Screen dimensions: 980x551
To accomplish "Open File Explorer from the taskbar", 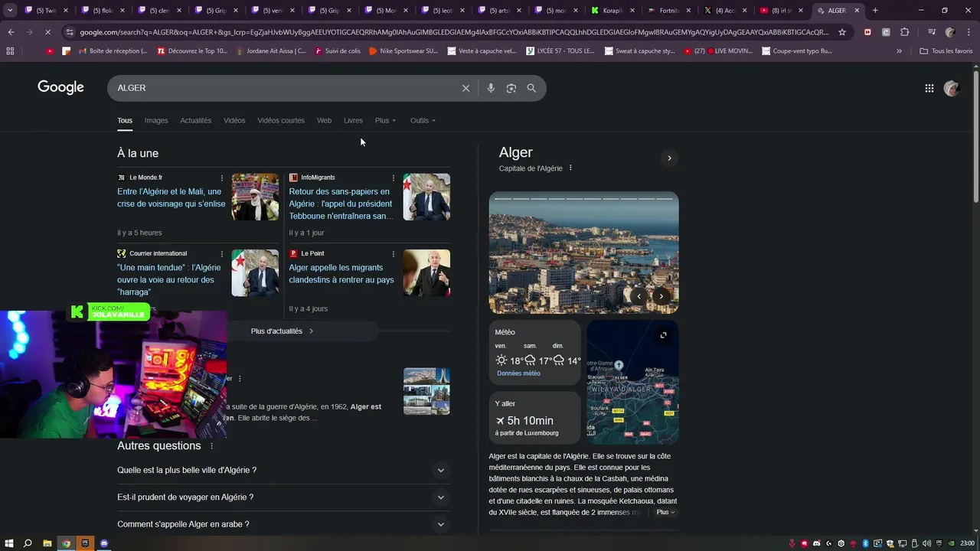I will [x=47, y=543].
